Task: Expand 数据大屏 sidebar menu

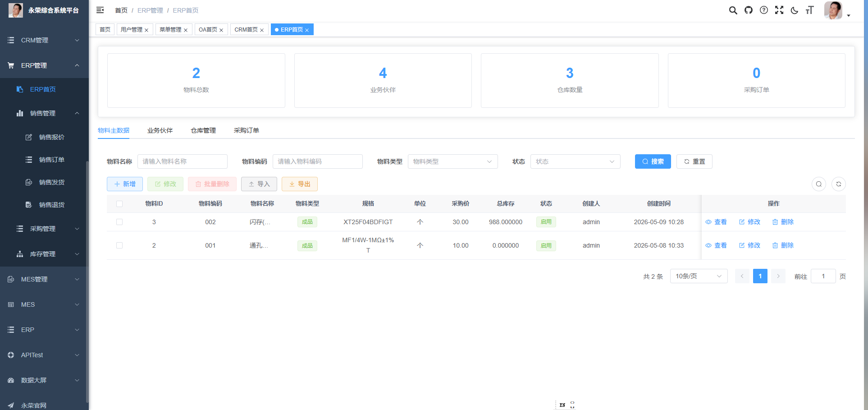Action: (44, 380)
